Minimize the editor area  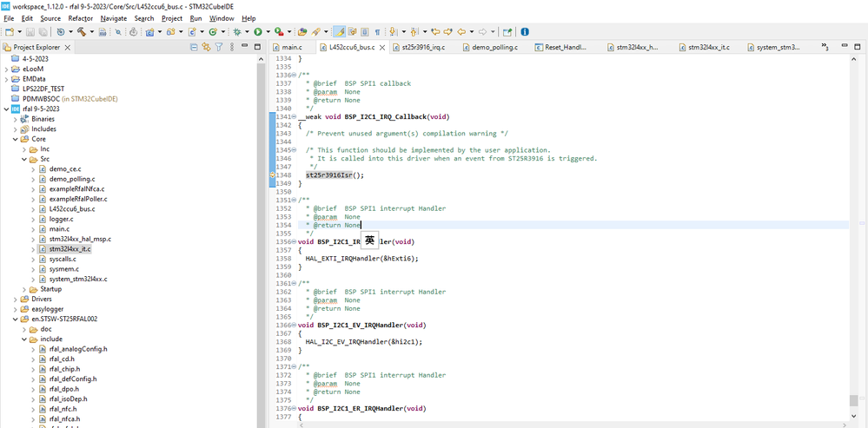845,47
